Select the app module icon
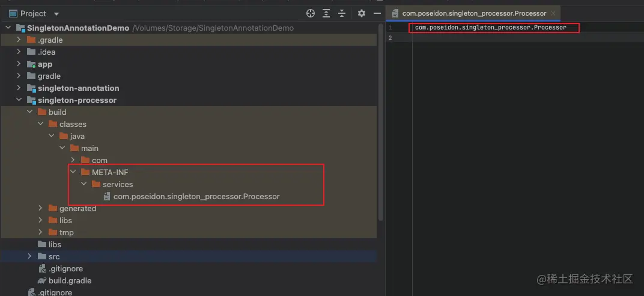This screenshot has height=296, width=644. 31,64
